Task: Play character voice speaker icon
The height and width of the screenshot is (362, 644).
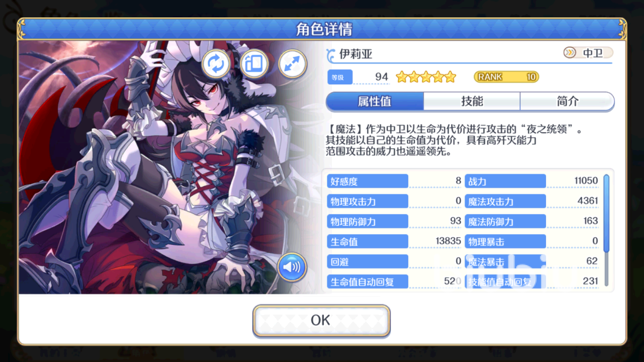Action: (292, 267)
